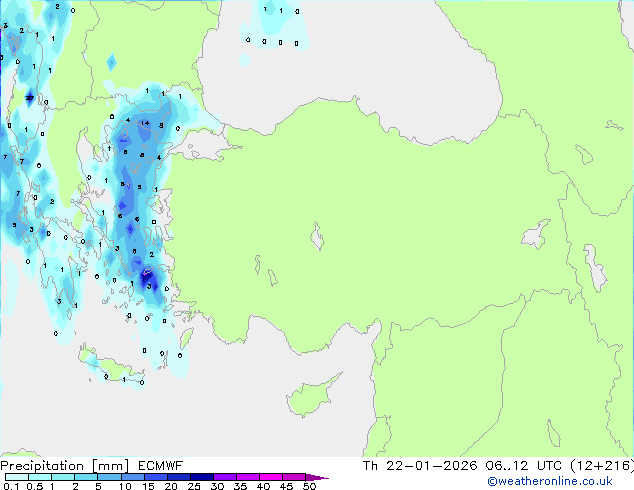The image size is (634, 490).
Task: Click the 0.5–1 mm legend swatch
Action: (x=40, y=477)
